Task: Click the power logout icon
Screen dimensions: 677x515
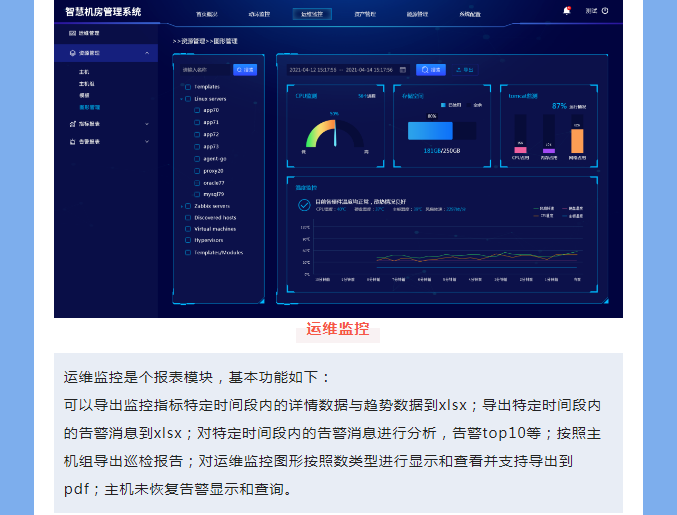Action: click(605, 11)
